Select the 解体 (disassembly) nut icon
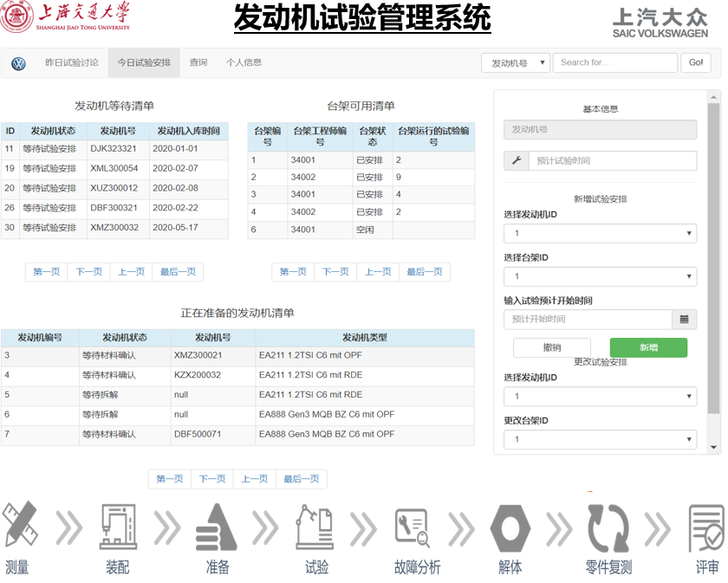 pos(510,526)
